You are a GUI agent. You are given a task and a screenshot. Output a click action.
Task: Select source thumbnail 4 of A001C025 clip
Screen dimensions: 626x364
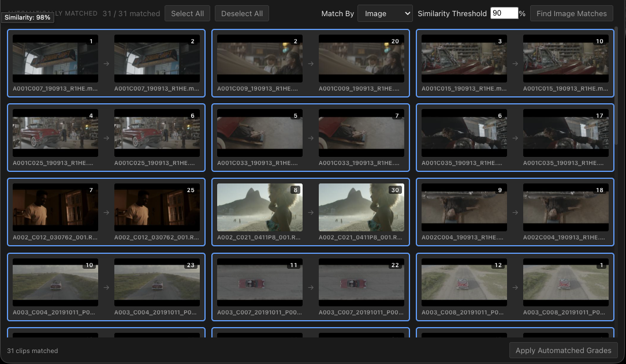(x=55, y=133)
